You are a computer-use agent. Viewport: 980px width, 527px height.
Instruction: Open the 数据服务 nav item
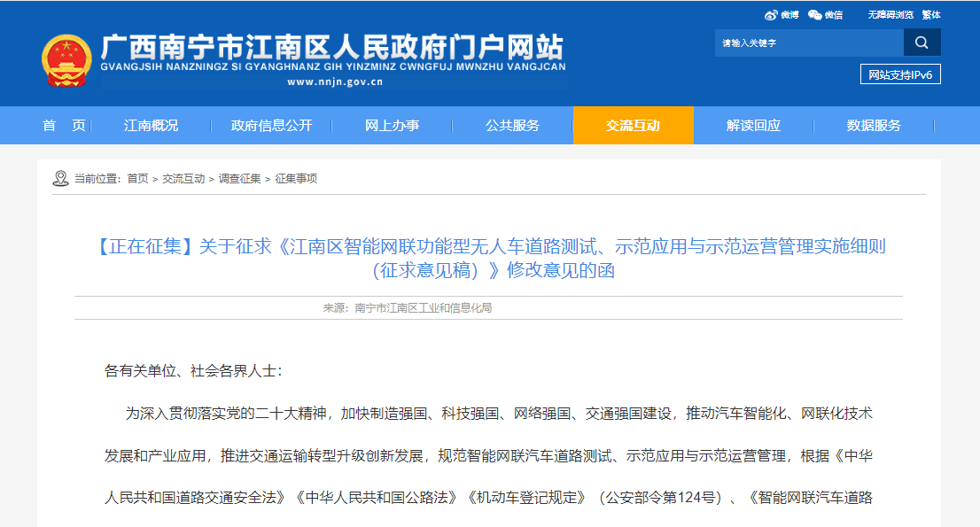coord(874,126)
